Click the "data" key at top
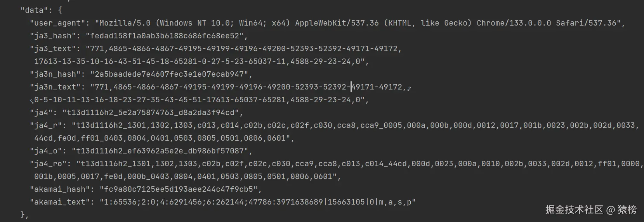644x222 pixels. (35, 10)
